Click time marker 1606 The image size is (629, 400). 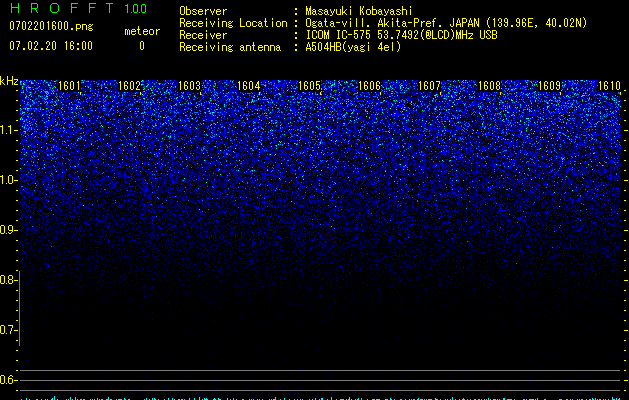[x=369, y=85]
